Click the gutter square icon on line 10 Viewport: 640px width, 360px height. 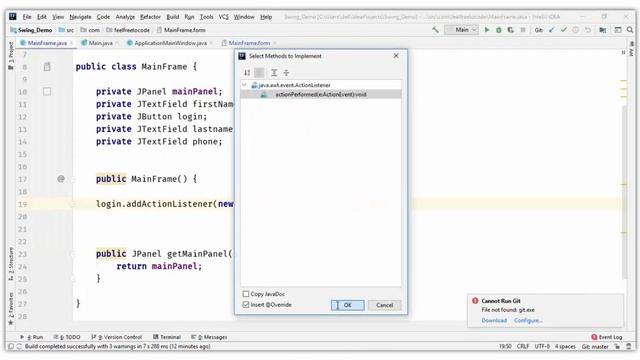(47, 91)
